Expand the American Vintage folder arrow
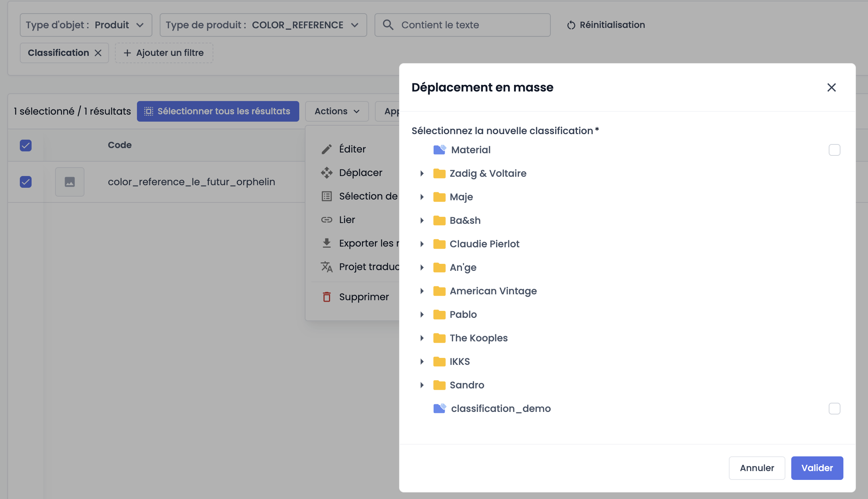The height and width of the screenshot is (499, 868). pyautogui.click(x=422, y=291)
